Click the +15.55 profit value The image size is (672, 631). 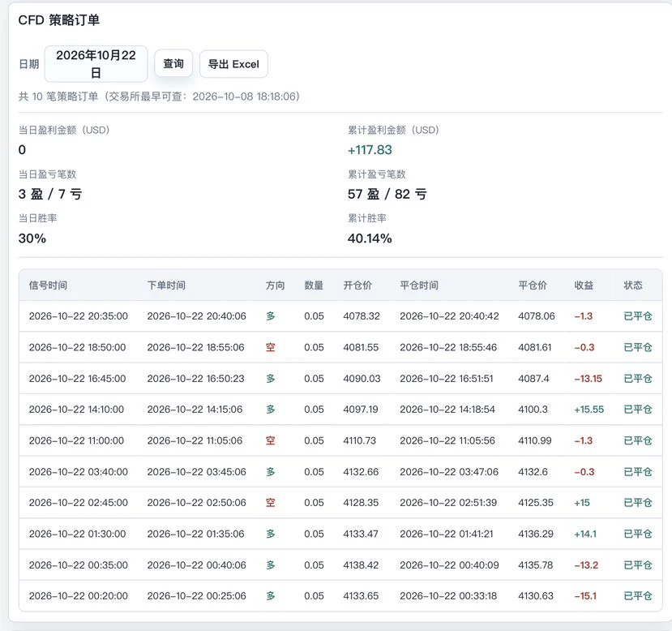coord(589,410)
